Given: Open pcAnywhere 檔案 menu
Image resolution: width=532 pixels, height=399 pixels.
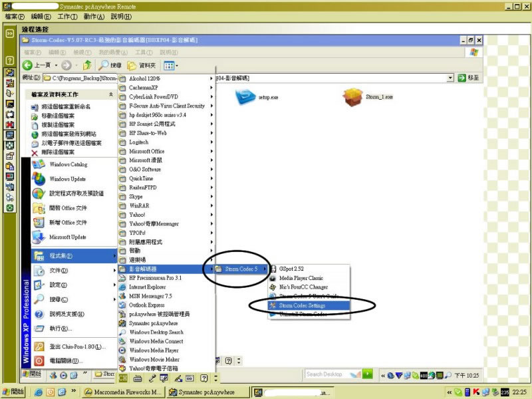Looking at the screenshot, I should tap(15, 16).
